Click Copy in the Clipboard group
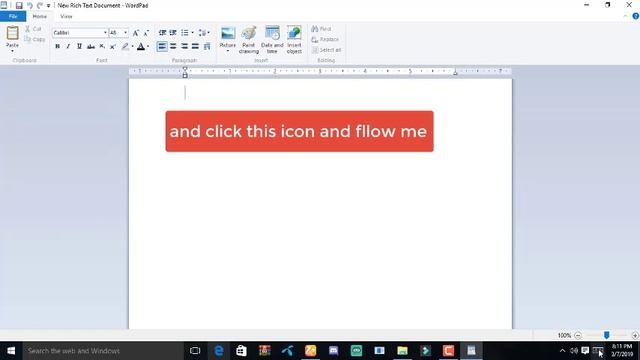640x360 pixels. (35, 39)
